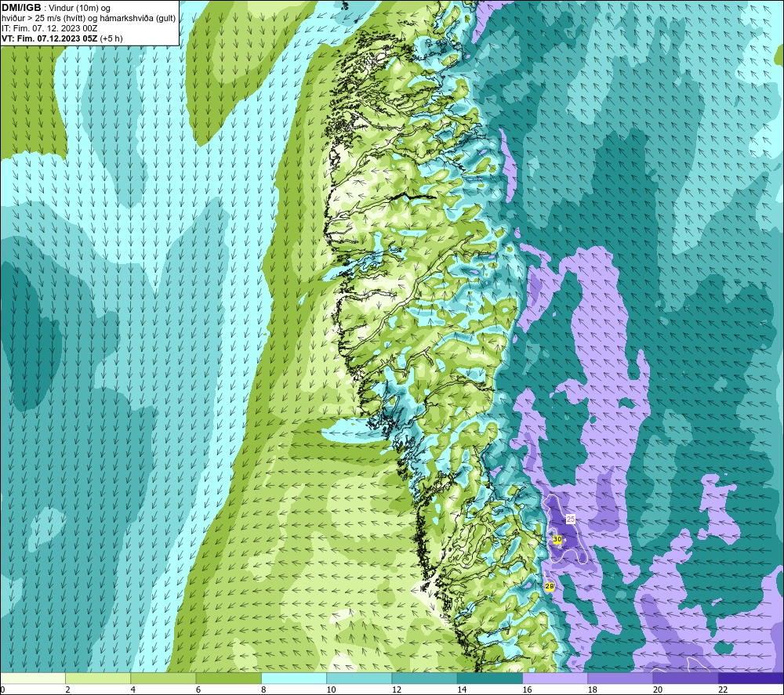Click the 22+ m/s deepest purple swatch
The width and height of the screenshot is (784, 695).
(x=751, y=679)
